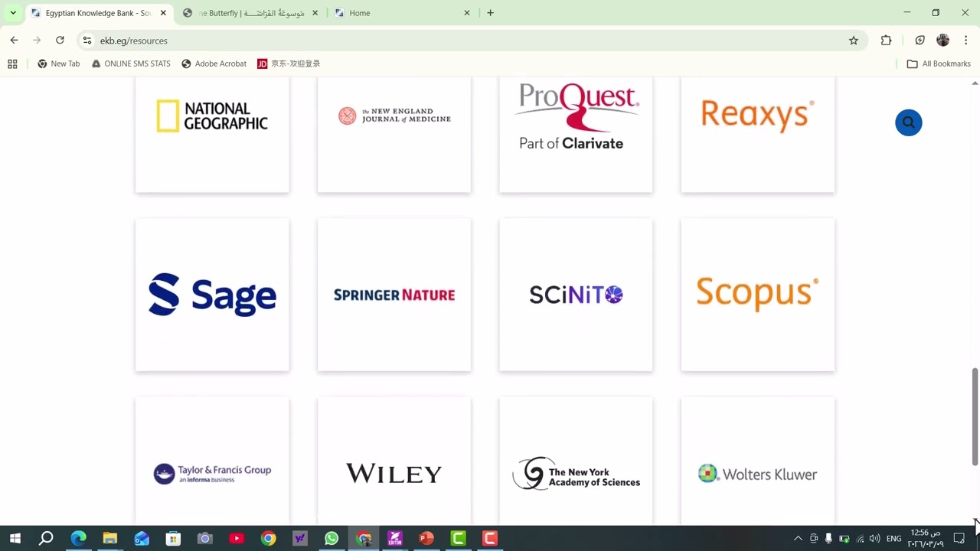Show hidden system tray icons

point(798,539)
